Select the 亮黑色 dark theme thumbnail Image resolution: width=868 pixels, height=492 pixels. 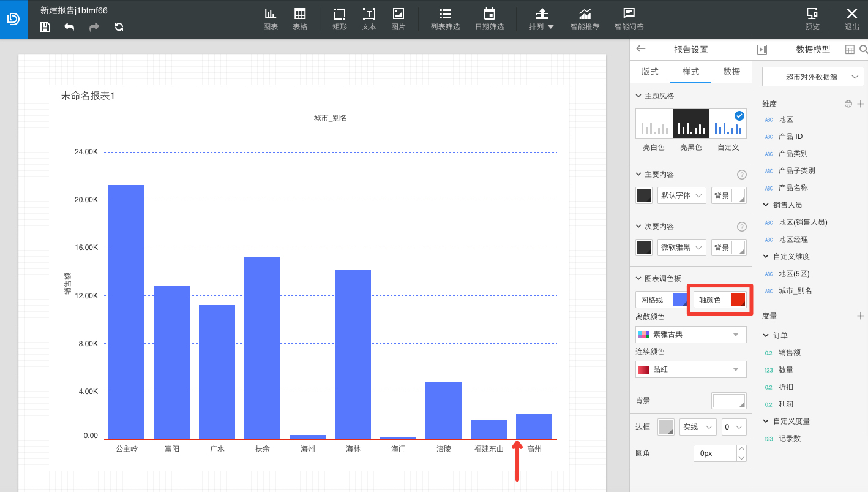691,124
